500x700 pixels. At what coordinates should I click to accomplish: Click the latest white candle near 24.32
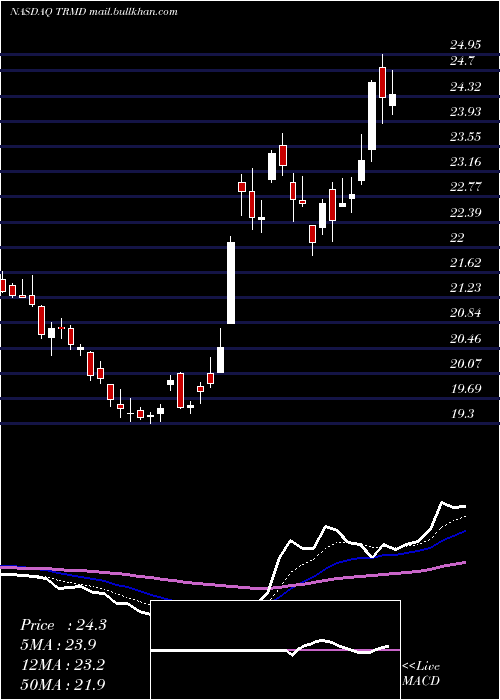[x=392, y=100]
